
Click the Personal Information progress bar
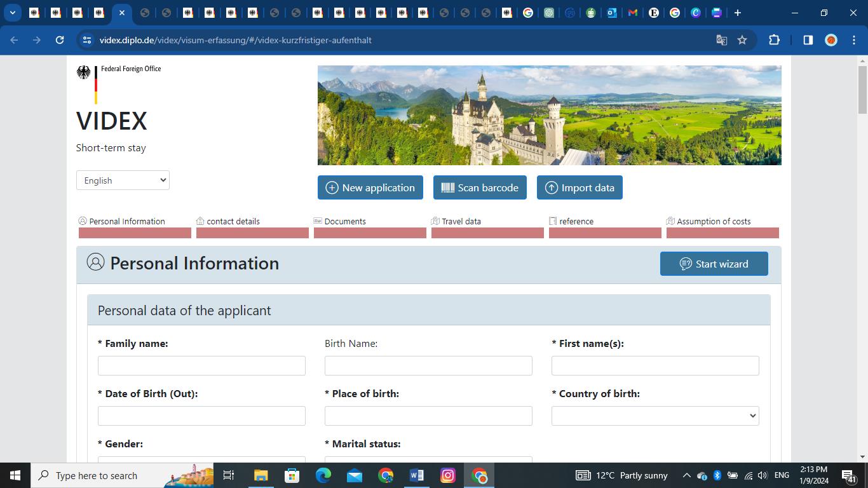point(134,233)
